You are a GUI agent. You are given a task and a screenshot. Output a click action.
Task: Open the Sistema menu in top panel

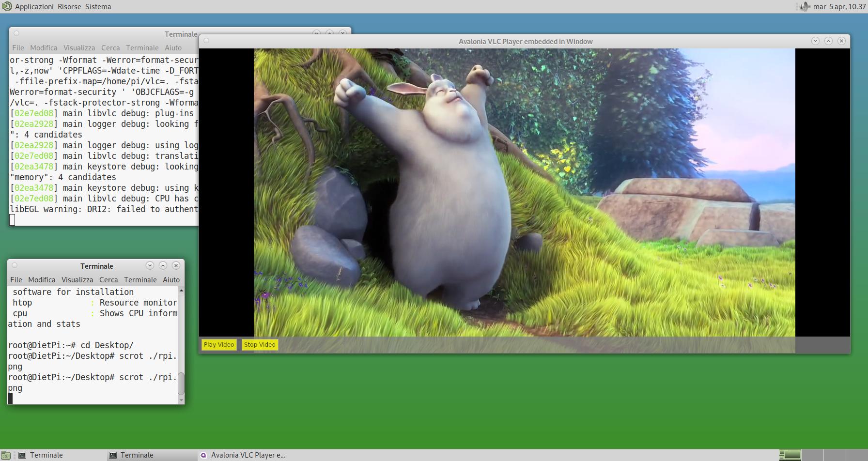click(x=98, y=6)
